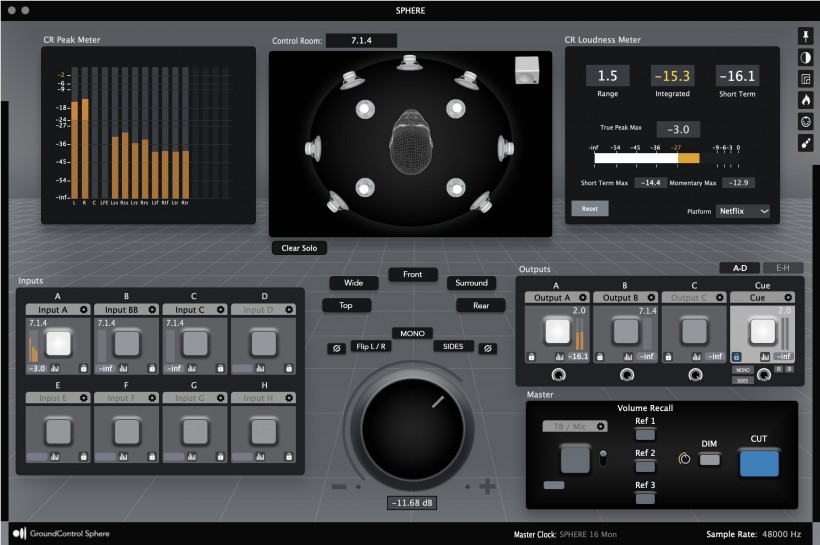Click the phase invert icon beside SIDES
The image size is (820, 545).
(x=486, y=347)
